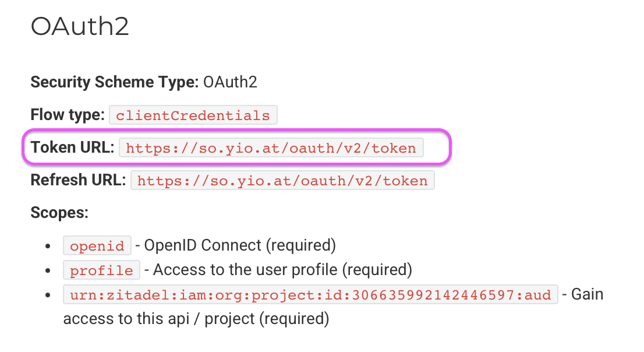
Task: Click the bullet beside profile scope
Action: click(x=48, y=270)
